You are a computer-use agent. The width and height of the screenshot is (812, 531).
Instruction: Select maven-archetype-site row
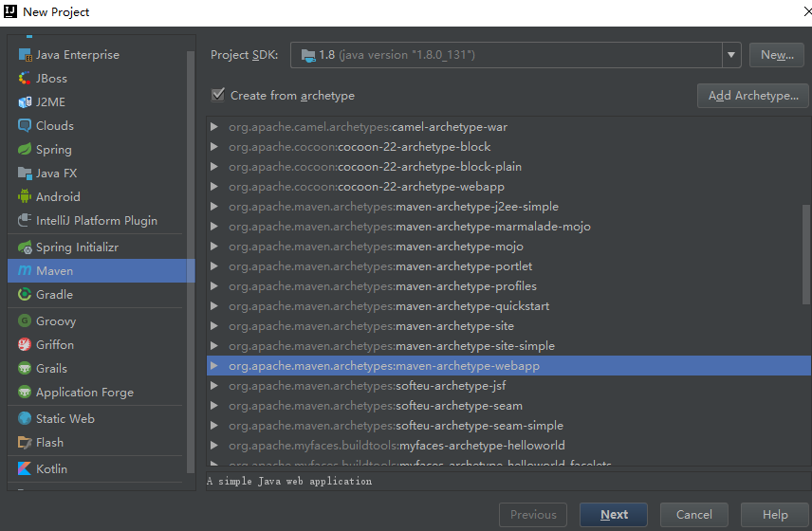tap(508, 326)
